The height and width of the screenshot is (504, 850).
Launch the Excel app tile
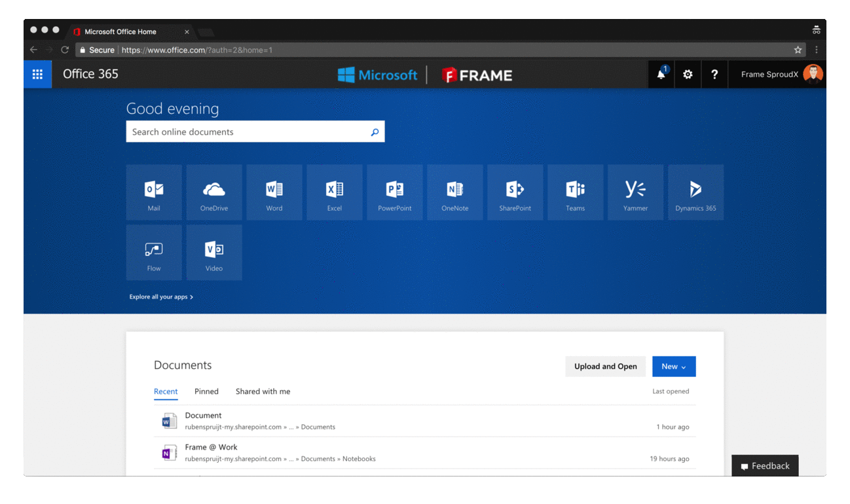(x=335, y=192)
